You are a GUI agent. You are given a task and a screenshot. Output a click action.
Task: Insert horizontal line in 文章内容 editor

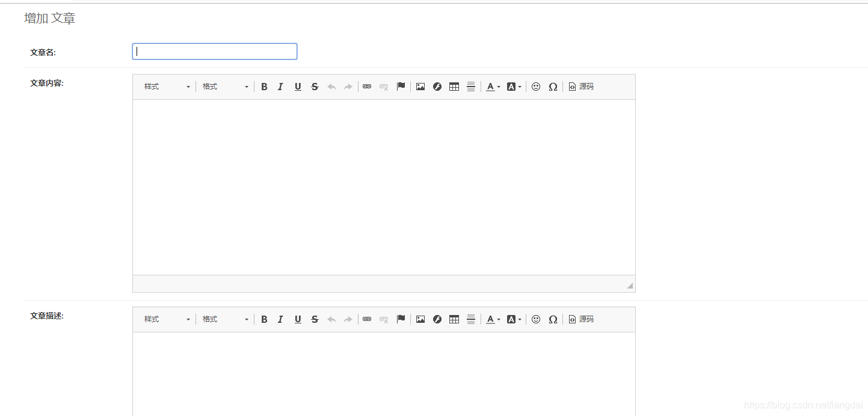471,87
